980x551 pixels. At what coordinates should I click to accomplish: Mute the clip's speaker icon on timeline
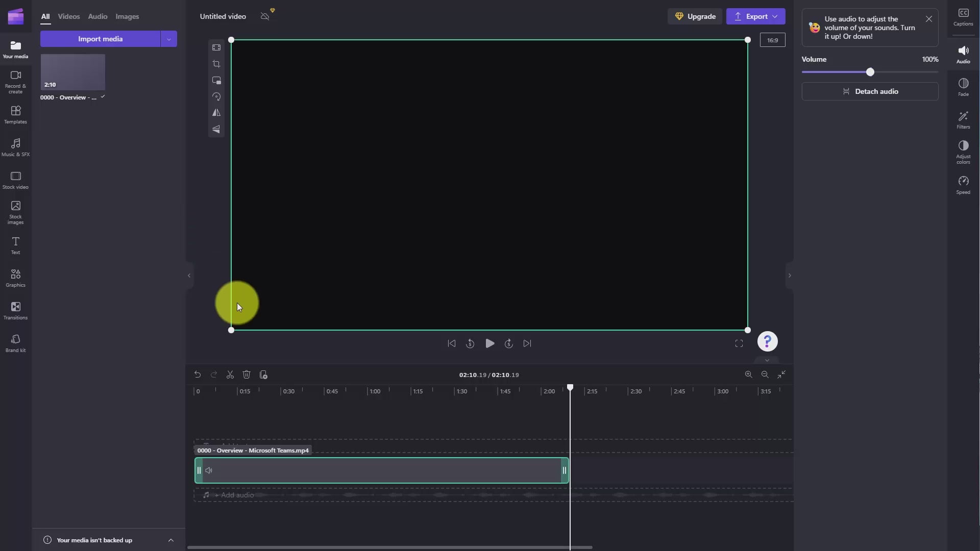(209, 470)
